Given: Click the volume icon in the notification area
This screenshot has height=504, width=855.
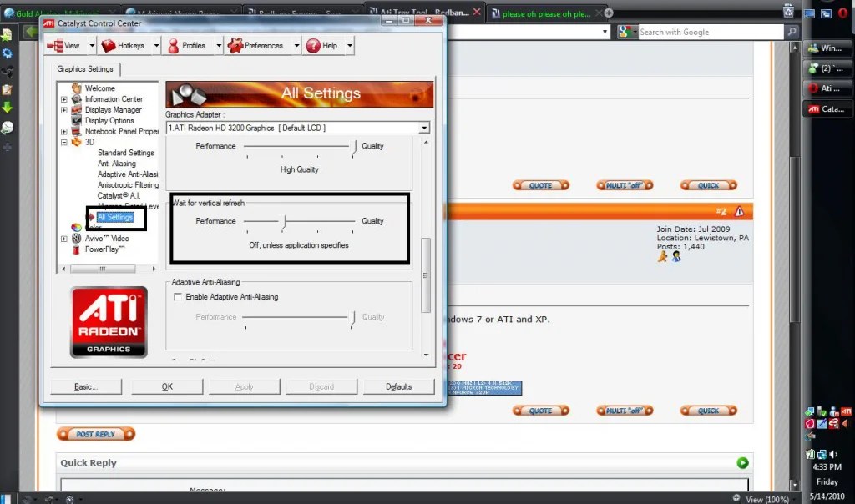Looking at the screenshot, I should (x=832, y=454).
